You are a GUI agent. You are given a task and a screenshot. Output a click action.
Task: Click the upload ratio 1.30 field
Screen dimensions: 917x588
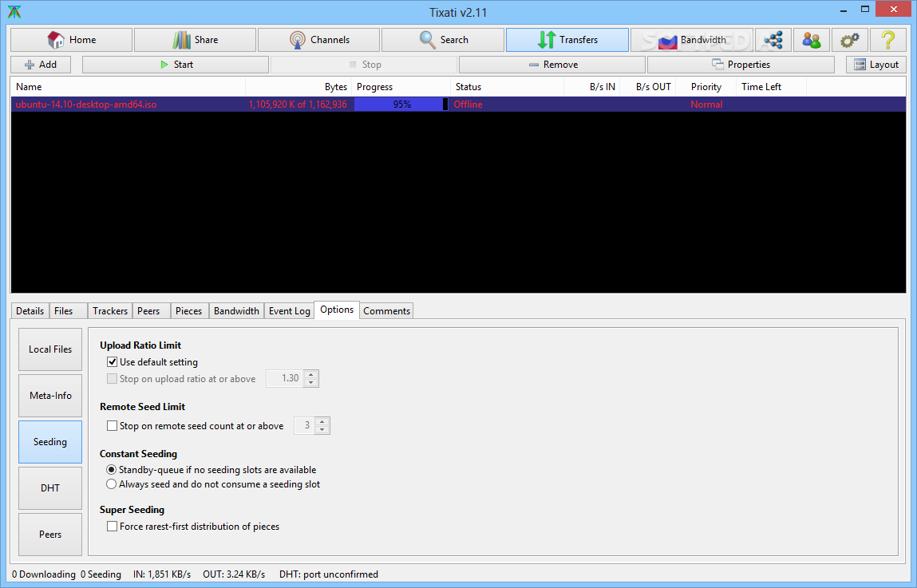(x=285, y=378)
